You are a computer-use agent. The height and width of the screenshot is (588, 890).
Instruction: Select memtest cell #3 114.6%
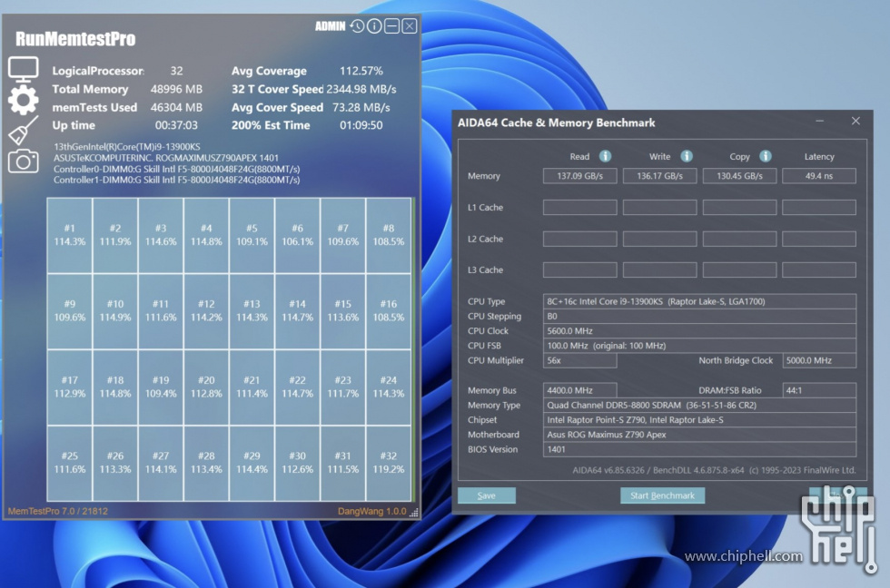(x=161, y=235)
